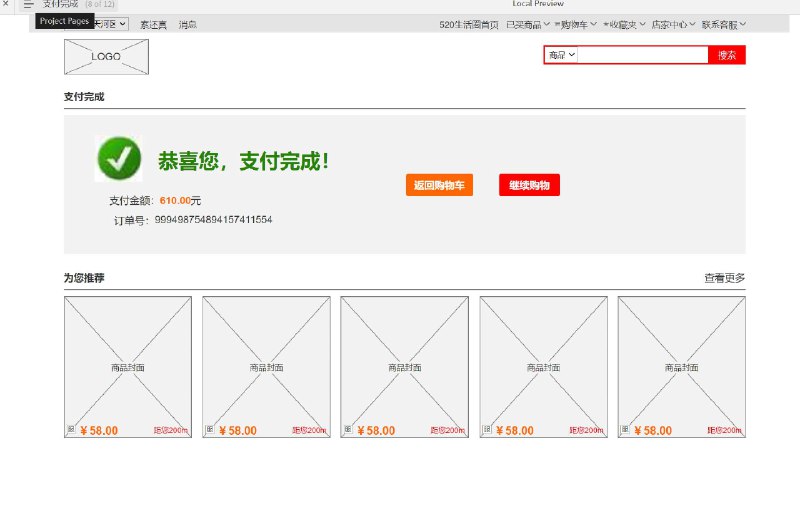Click the 610.00 payment amount
The height and width of the screenshot is (526, 800).
[x=175, y=201]
